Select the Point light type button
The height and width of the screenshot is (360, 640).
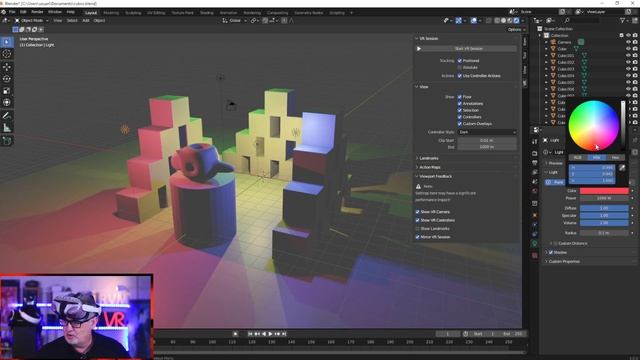555,182
